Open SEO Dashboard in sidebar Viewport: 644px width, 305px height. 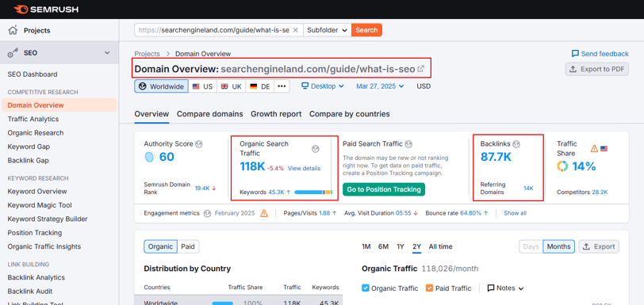[x=33, y=74]
